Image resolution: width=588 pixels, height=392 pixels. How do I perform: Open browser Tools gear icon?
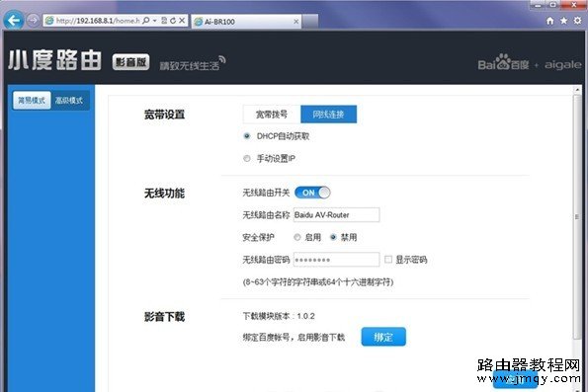577,21
